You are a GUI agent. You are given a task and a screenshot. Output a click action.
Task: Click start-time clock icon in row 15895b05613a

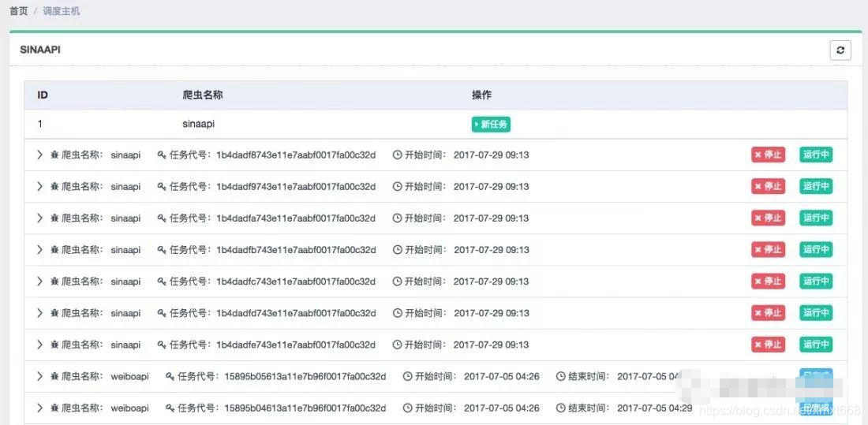tap(407, 376)
